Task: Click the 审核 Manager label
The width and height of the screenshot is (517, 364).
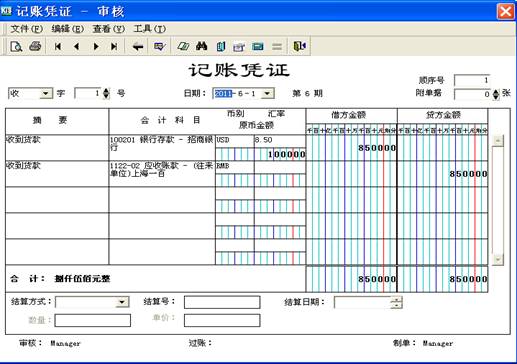Action: pos(50,343)
